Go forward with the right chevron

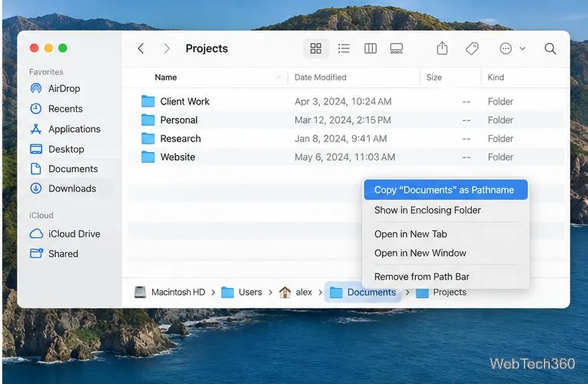pyautogui.click(x=167, y=48)
